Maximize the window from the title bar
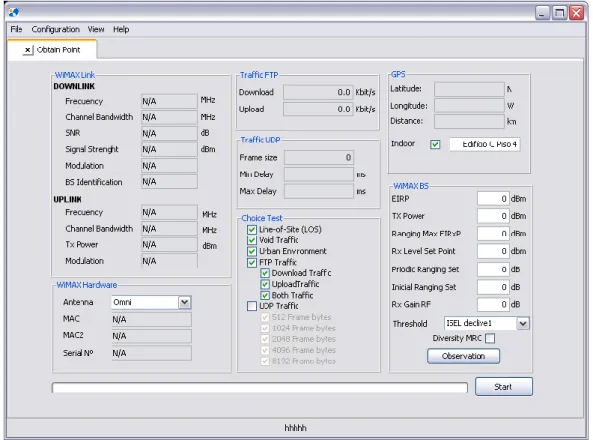Image resolution: width=593 pixels, height=440 pixels. pos(559,13)
